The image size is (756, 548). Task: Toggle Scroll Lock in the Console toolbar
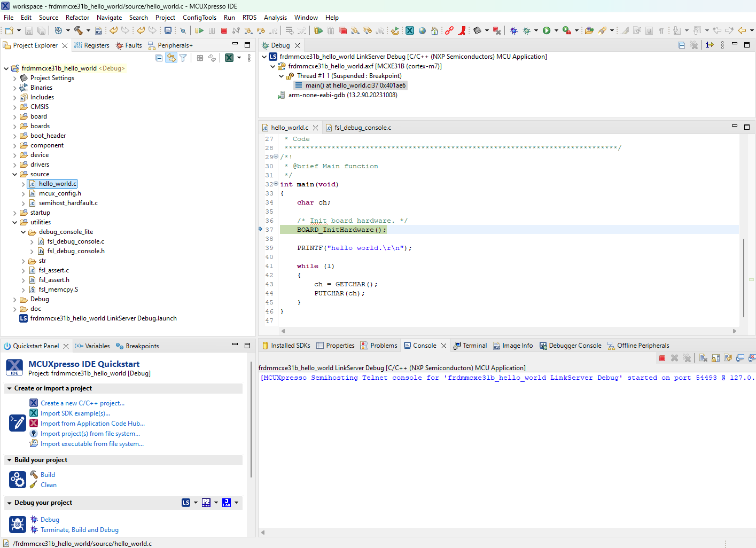(715, 358)
